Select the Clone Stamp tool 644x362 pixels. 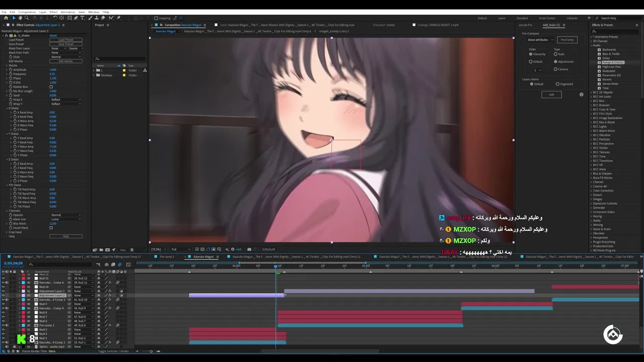click(97, 18)
